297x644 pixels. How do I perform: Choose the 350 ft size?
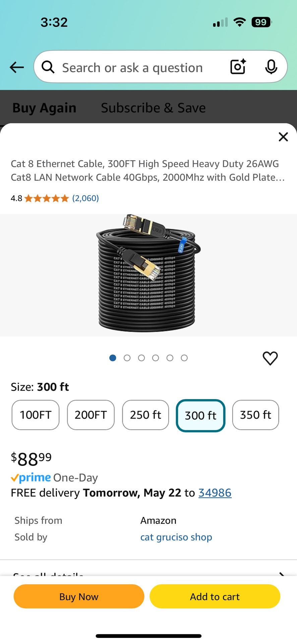255,415
